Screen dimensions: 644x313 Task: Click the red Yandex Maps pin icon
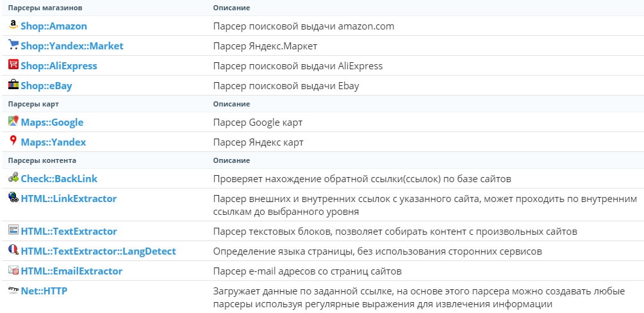click(x=13, y=140)
